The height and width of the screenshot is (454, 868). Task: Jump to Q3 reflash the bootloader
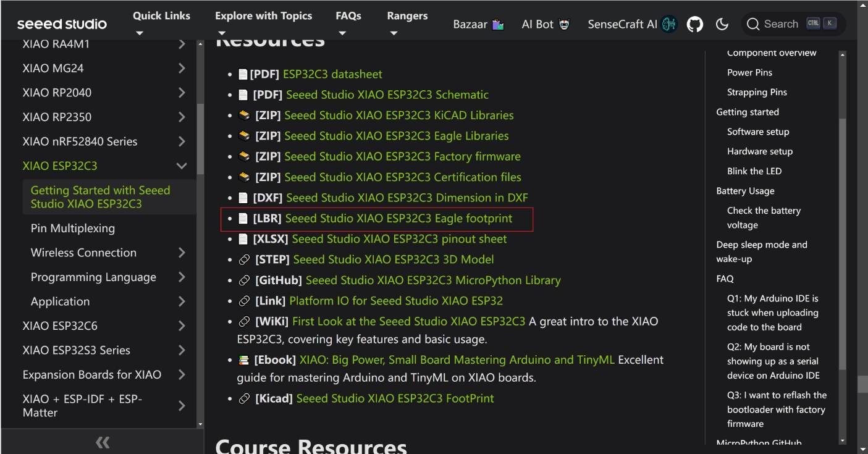click(x=777, y=409)
